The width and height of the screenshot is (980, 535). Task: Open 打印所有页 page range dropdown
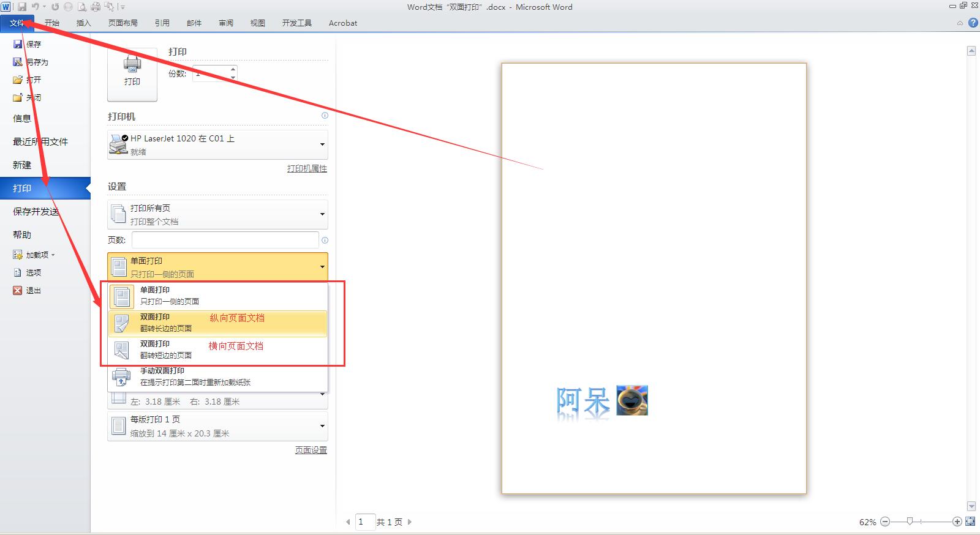click(217, 214)
